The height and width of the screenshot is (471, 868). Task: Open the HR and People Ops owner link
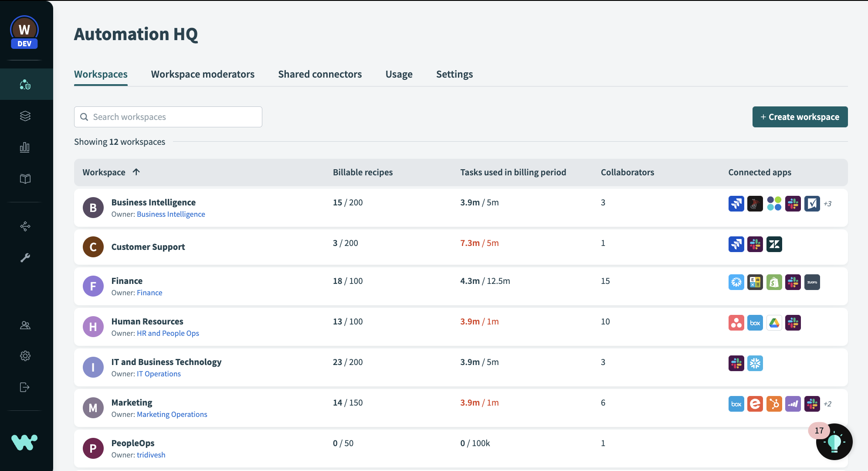[x=168, y=333]
